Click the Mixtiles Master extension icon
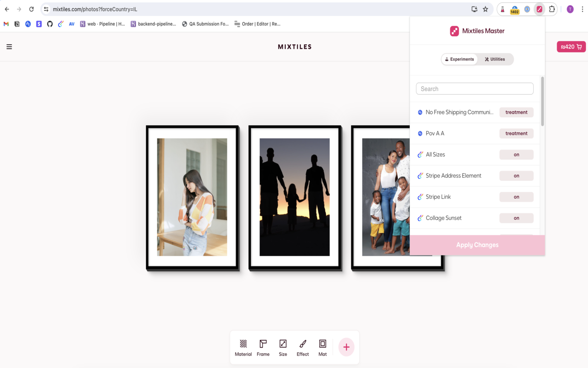This screenshot has width=588, height=368. point(539,9)
